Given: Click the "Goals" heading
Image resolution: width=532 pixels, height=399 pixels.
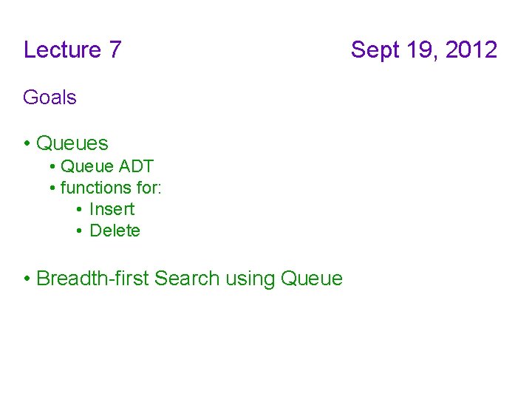Looking at the screenshot, I should 50,97.
